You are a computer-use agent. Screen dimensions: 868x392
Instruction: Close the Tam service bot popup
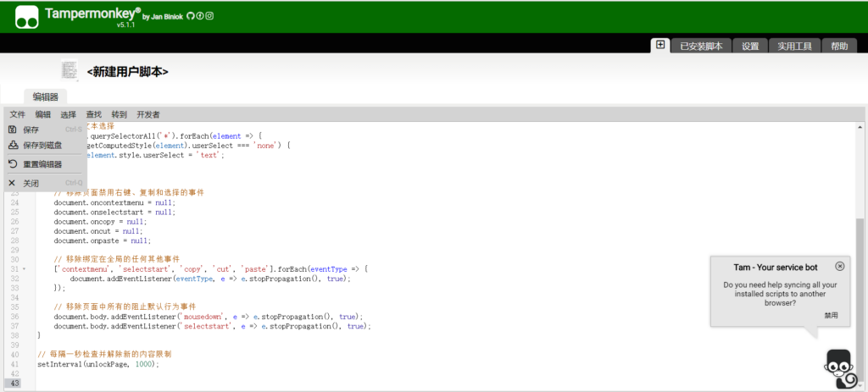click(839, 266)
